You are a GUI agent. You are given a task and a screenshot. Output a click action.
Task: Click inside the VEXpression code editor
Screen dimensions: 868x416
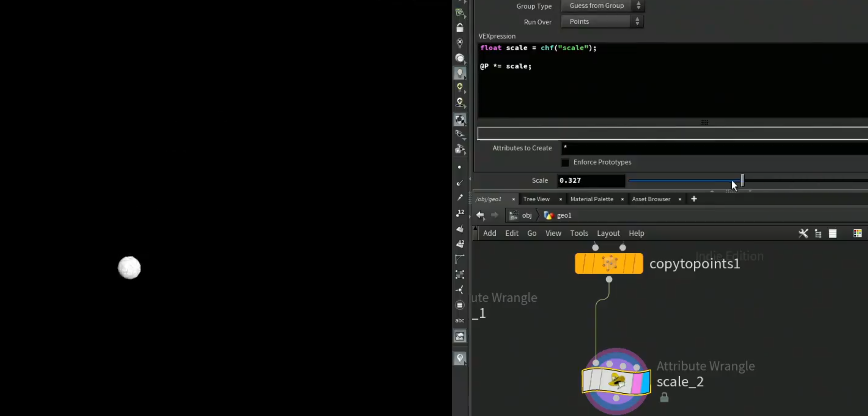tap(673, 80)
